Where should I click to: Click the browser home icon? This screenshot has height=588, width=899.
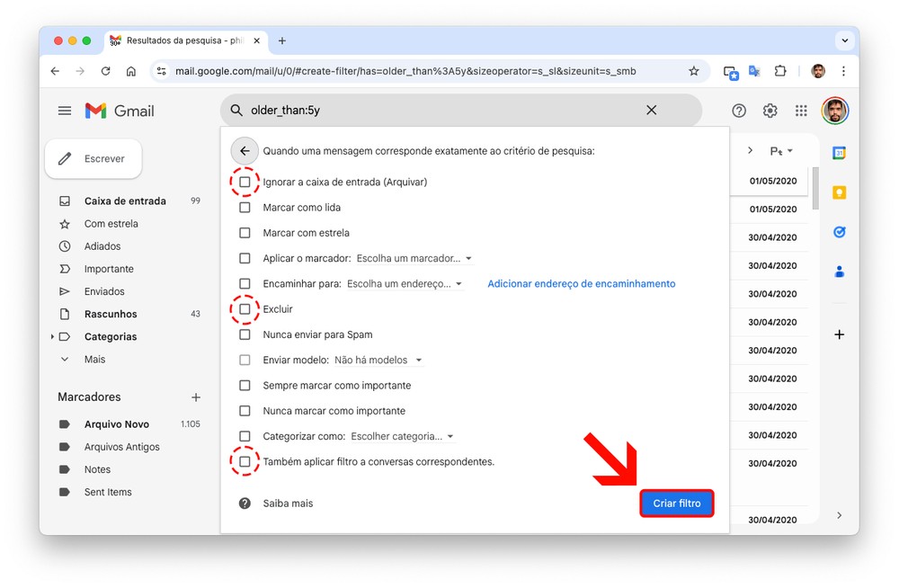tap(131, 71)
